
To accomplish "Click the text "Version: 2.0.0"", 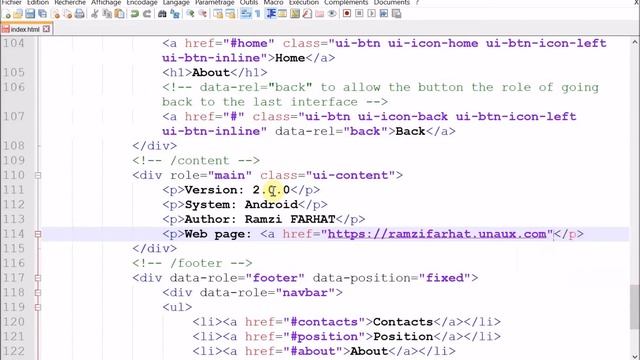I will coord(237,190).
